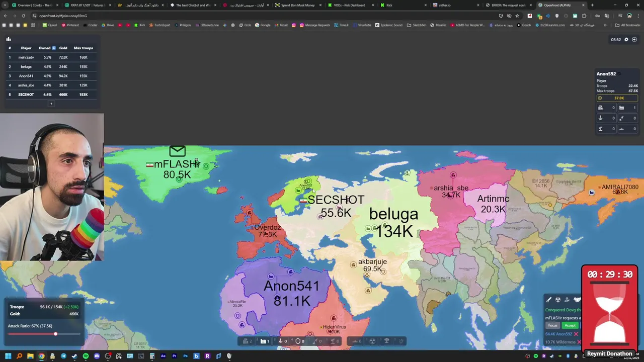Click the warship icon in player panel
The image size is (644, 362).
pos(621,129)
